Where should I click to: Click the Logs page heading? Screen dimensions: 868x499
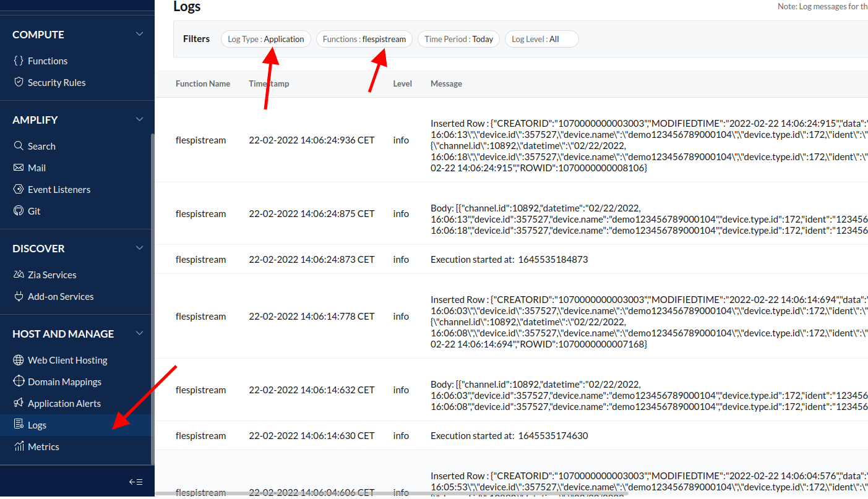click(x=187, y=7)
